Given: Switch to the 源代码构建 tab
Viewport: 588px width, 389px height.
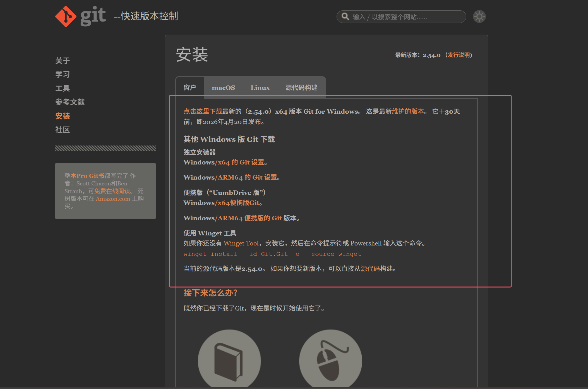Looking at the screenshot, I should coord(301,88).
